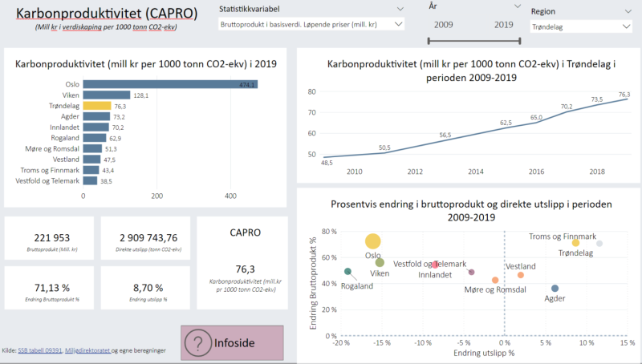Click the orange Møre og Romsdal bubble
Screen dimensions: 642x364
[495, 280]
